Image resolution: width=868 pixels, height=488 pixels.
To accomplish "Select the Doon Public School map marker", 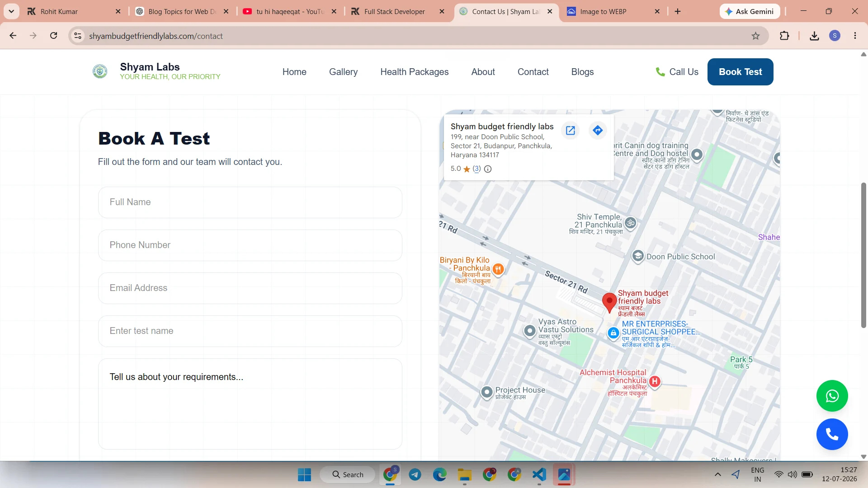I will coord(638,256).
